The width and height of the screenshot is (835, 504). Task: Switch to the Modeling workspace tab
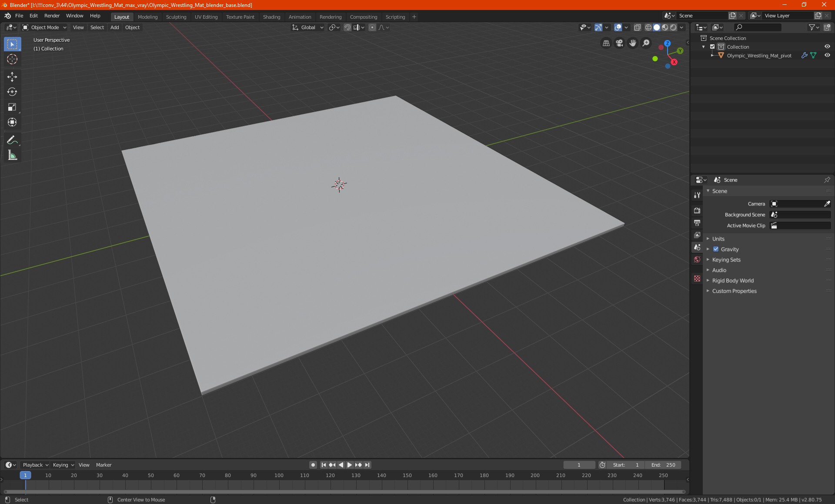point(147,17)
